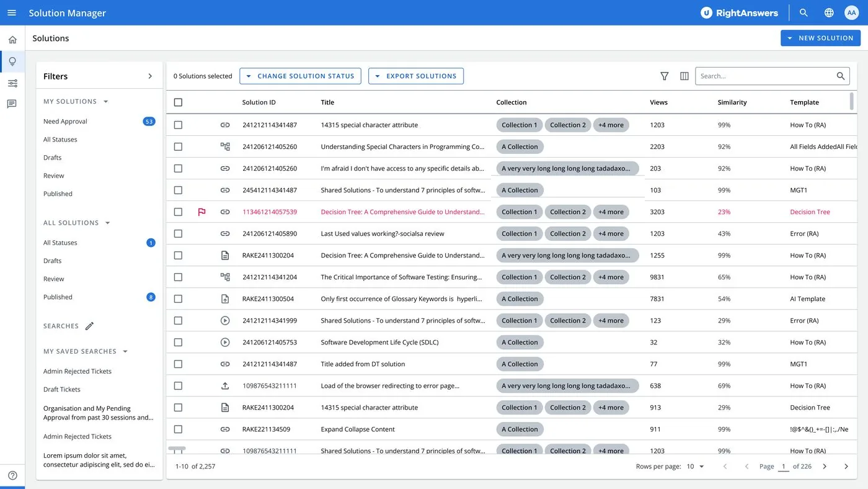This screenshot has height=489, width=868.
Task: Expand +4 more collections on first row
Action: click(611, 125)
